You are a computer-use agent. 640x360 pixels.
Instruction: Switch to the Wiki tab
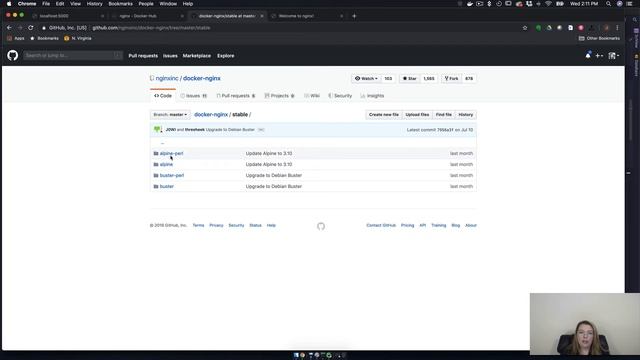[312, 96]
